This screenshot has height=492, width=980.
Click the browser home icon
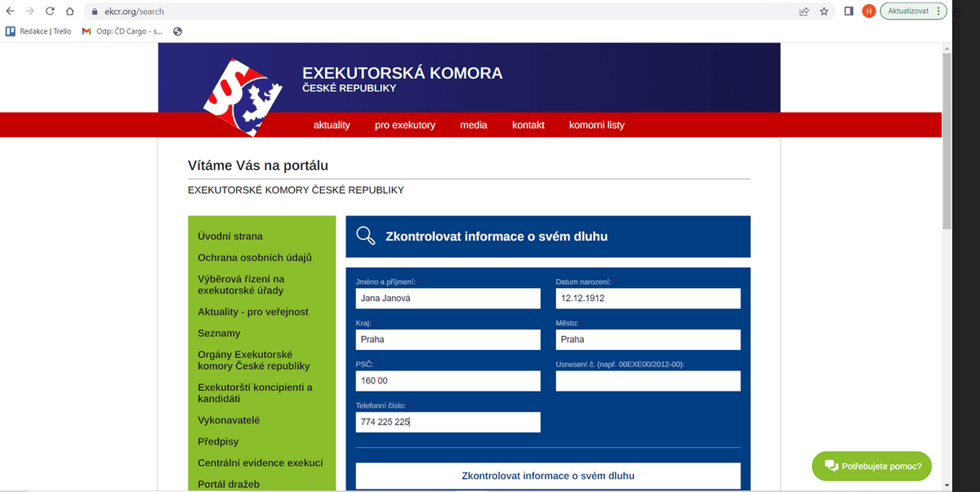pos(69,11)
